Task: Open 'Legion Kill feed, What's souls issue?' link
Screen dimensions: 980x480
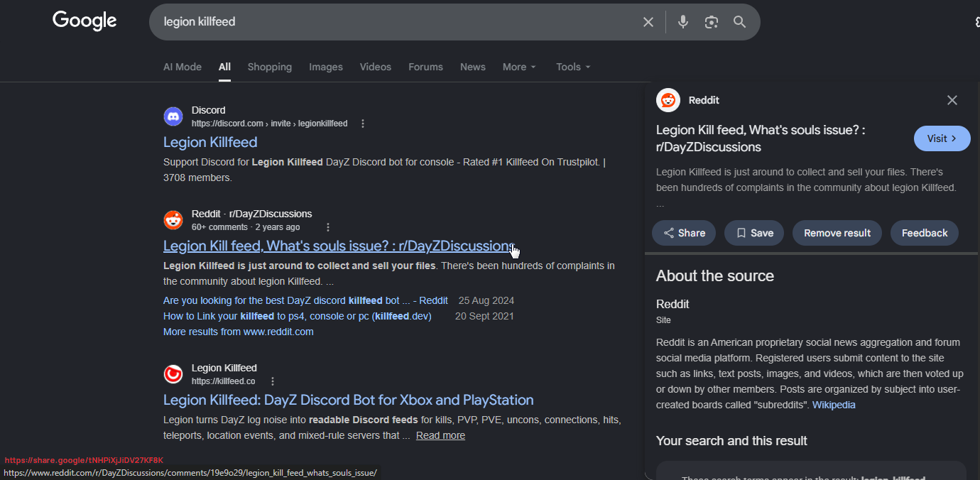Action: [337, 246]
